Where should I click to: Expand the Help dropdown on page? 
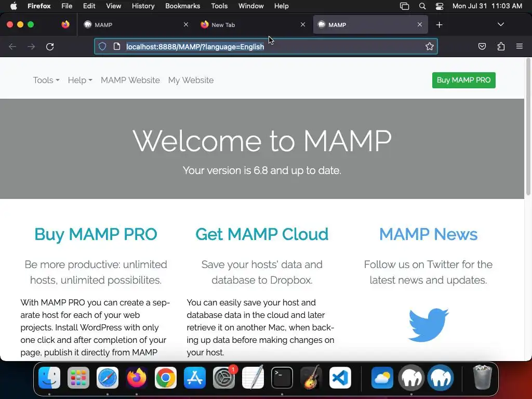click(80, 81)
